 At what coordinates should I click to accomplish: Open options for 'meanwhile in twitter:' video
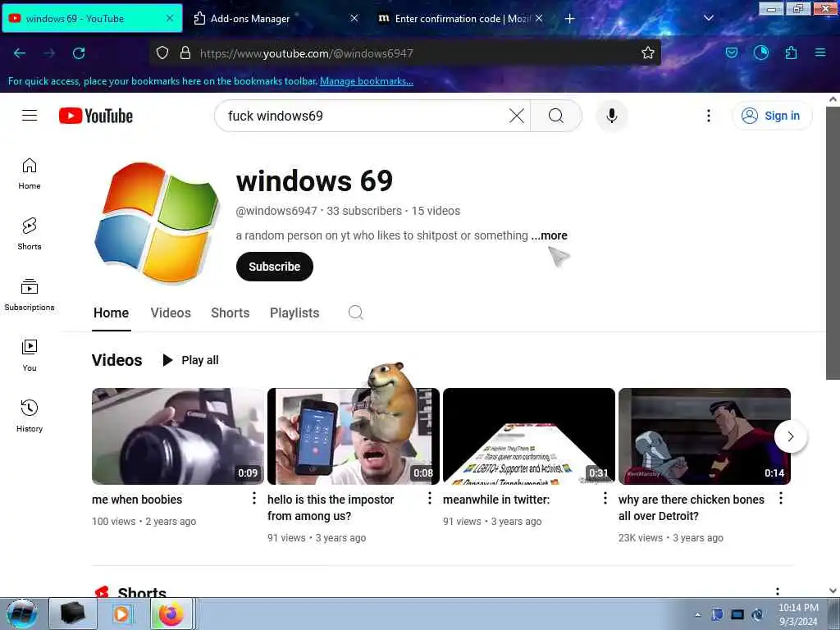605,498
